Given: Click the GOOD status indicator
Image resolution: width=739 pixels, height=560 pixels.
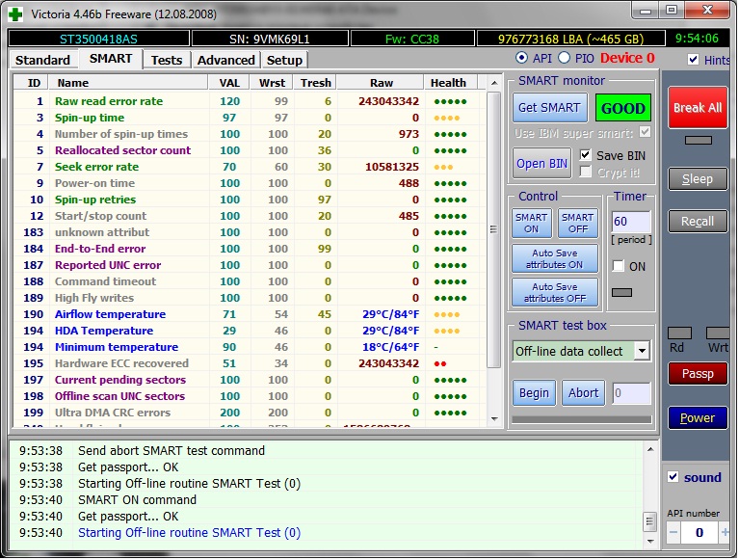Looking at the screenshot, I should pos(621,107).
